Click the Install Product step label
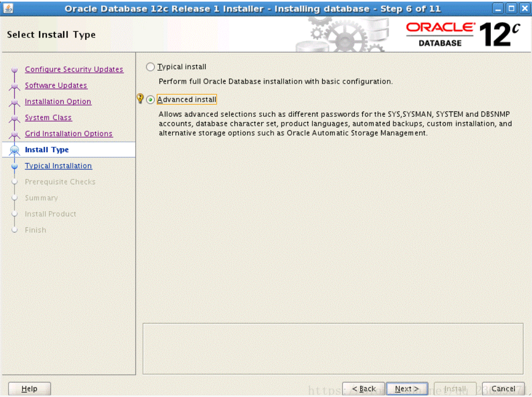The height and width of the screenshot is (397, 532). click(x=50, y=214)
